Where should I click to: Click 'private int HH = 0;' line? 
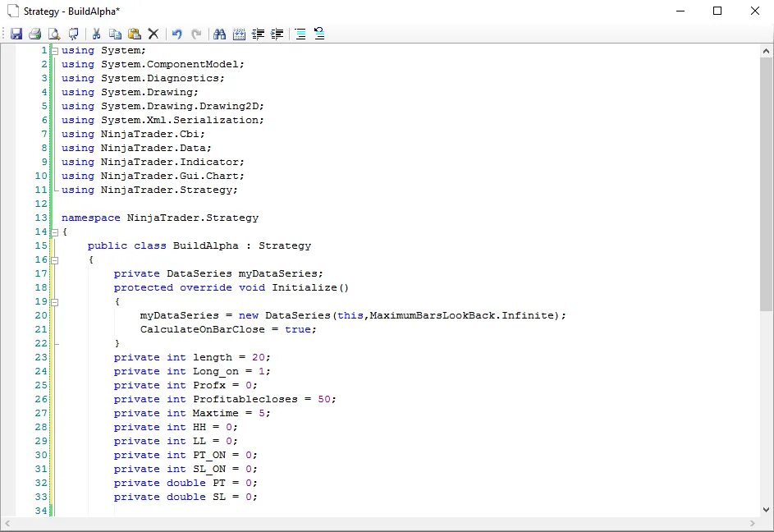[176, 427]
